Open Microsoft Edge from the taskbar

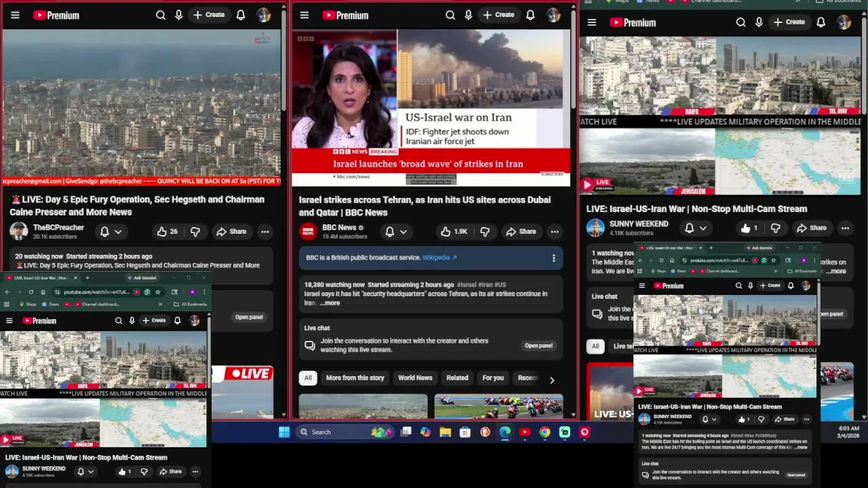point(505,432)
